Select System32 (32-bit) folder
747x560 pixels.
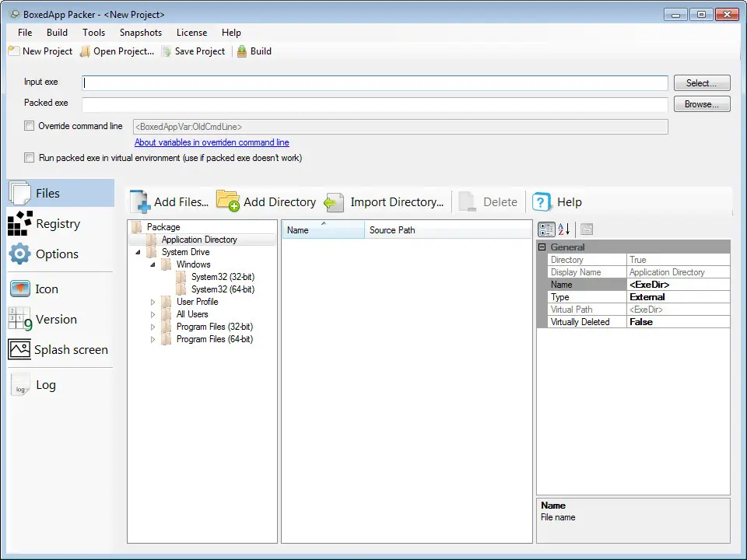click(x=223, y=277)
